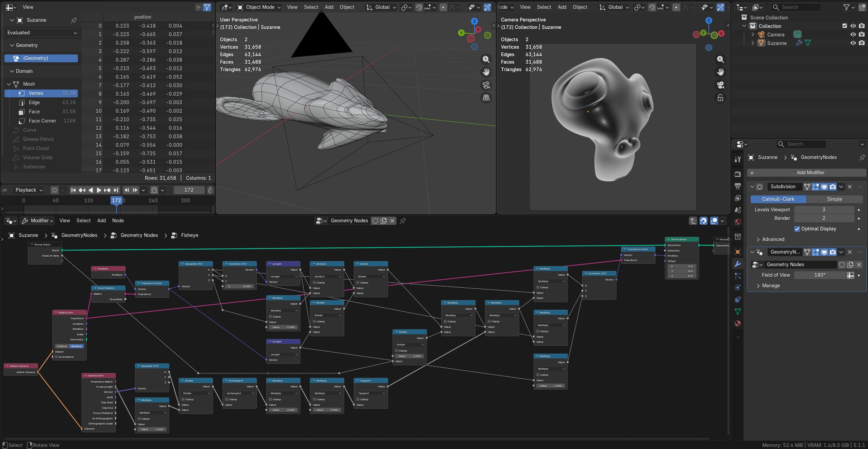Expand the Advanced subdivision panel

click(773, 239)
